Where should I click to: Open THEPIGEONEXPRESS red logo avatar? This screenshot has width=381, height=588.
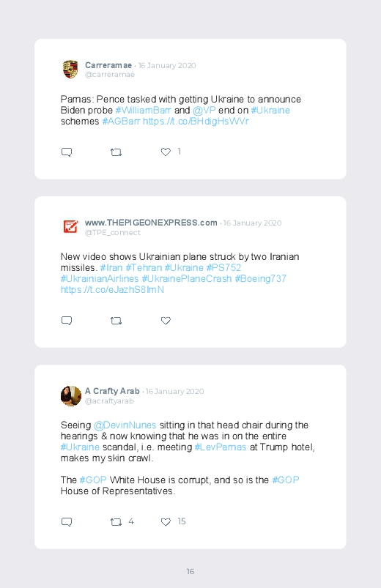70,227
